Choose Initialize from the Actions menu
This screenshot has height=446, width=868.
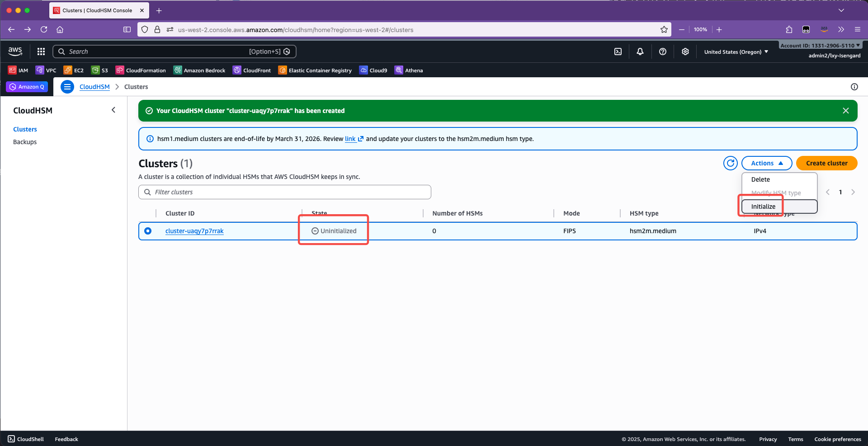tap(763, 207)
